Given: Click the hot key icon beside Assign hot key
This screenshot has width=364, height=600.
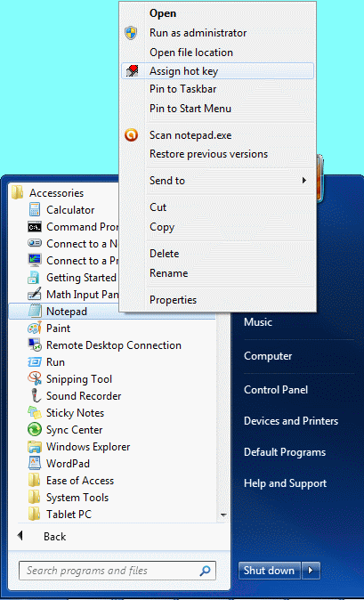Looking at the screenshot, I should coord(132,71).
